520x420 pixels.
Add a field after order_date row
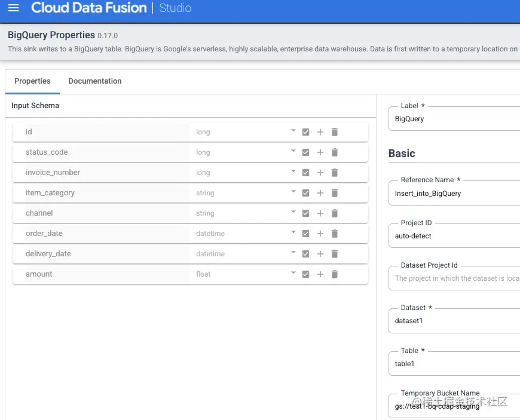(x=320, y=234)
